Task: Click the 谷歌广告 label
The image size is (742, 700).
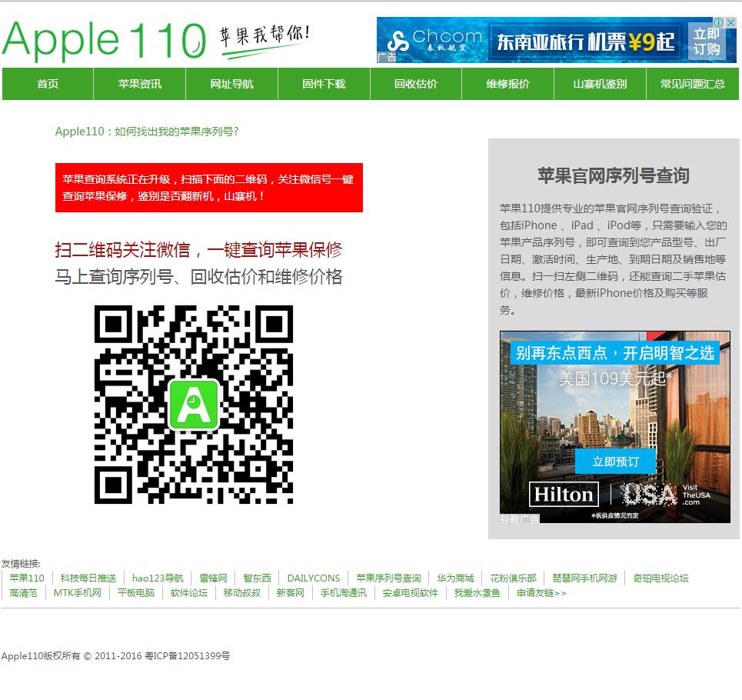Action: [x=519, y=519]
